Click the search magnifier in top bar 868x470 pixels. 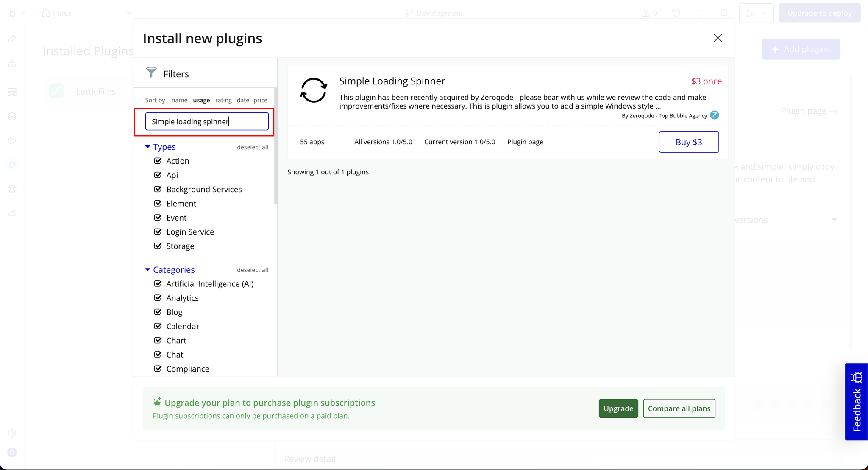click(x=725, y=13)
